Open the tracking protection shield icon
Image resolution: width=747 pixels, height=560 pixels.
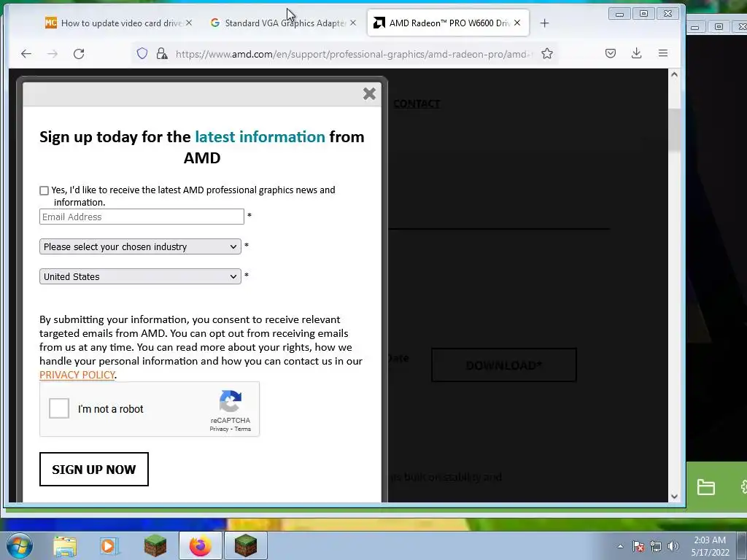(x=142, y=53)
